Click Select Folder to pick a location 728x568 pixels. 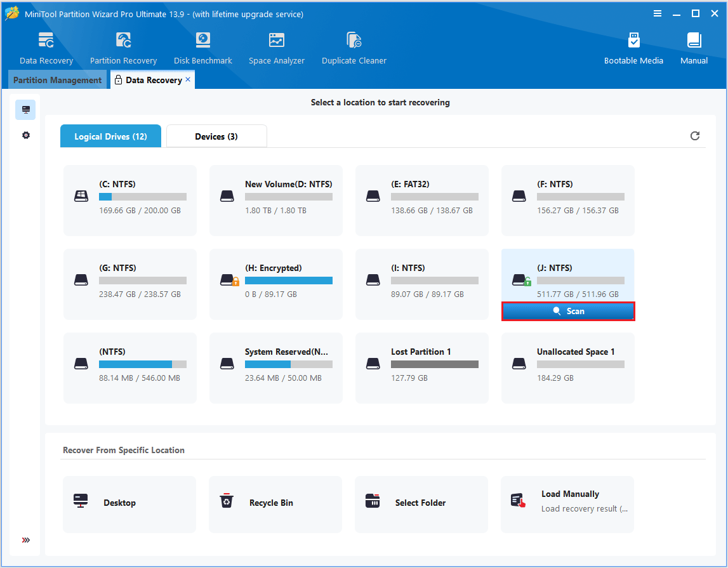pos(421,504)
